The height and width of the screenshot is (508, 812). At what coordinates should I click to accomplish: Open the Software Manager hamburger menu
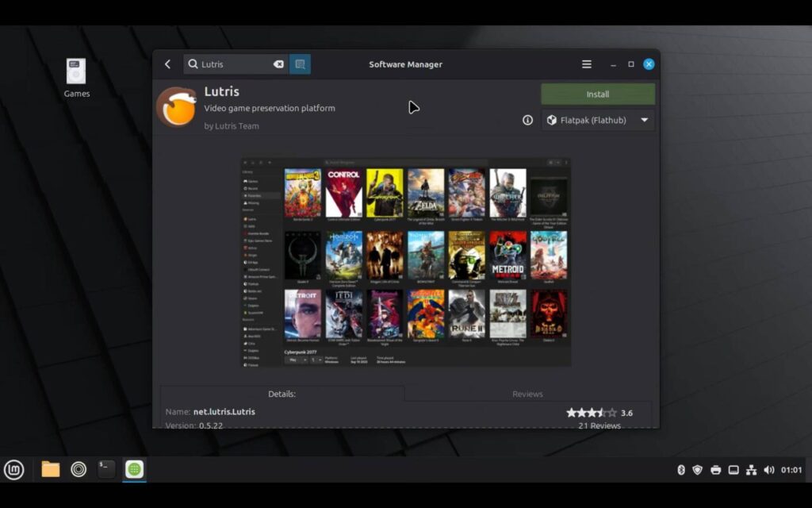click(x=586, y=64)
